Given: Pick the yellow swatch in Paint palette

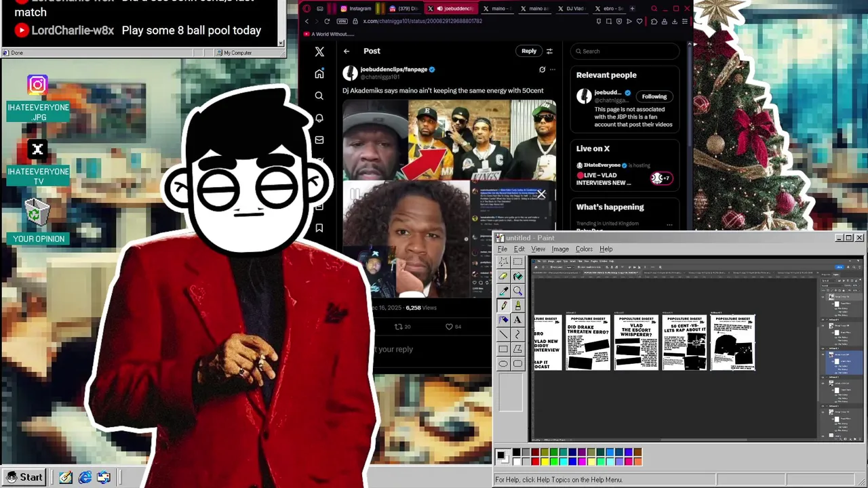Looking at the screenshot, I should (545, 461).
